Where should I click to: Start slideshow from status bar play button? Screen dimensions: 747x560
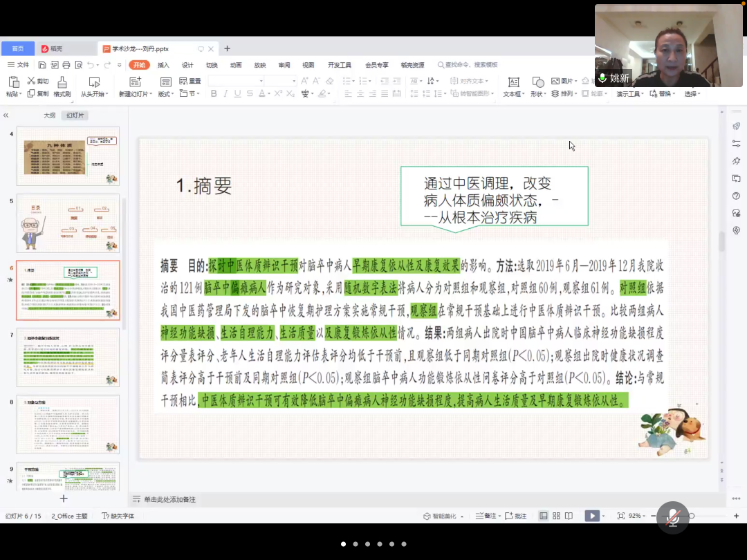(x=591, y=516)
